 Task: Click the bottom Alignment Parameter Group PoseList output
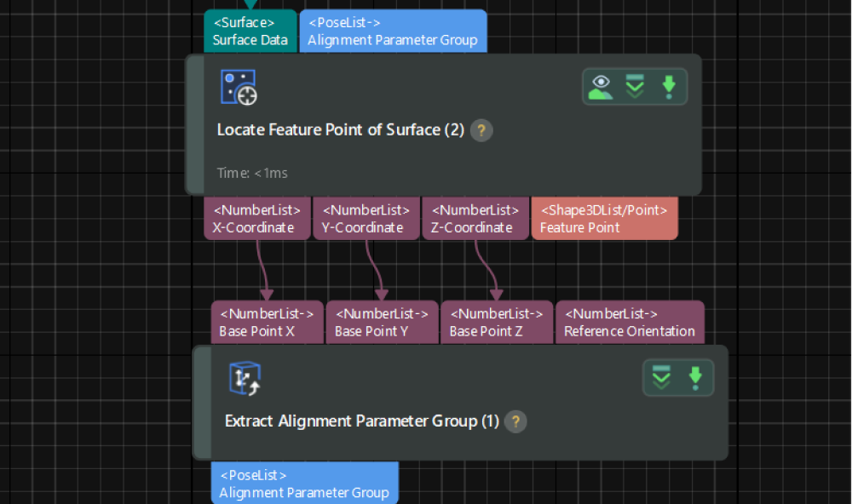[x=304, y=484]
